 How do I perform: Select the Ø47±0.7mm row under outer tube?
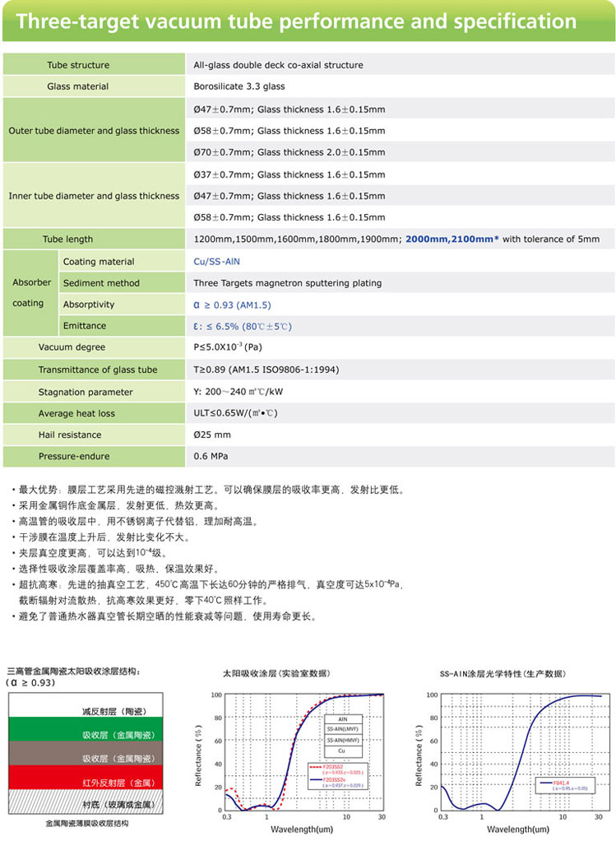point(401,109)
